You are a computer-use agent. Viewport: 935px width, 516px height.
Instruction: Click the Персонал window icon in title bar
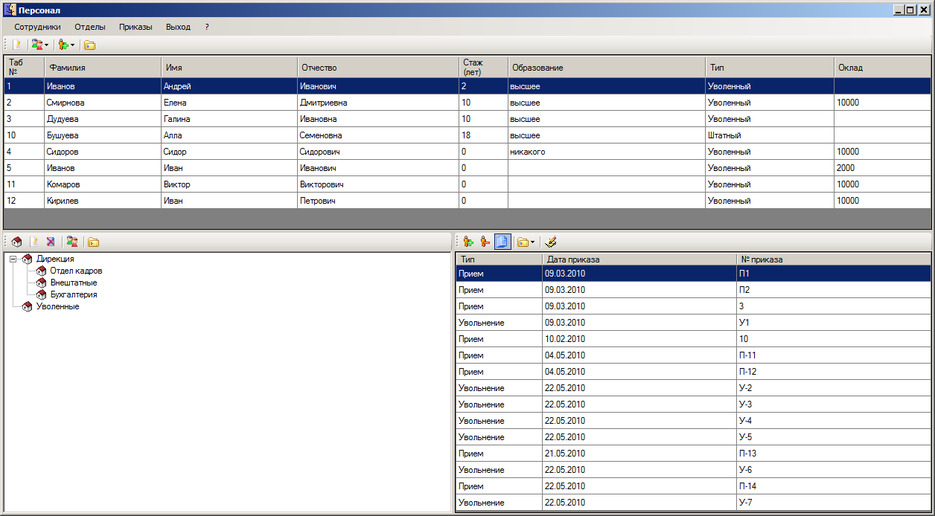[x=10, y=10]
